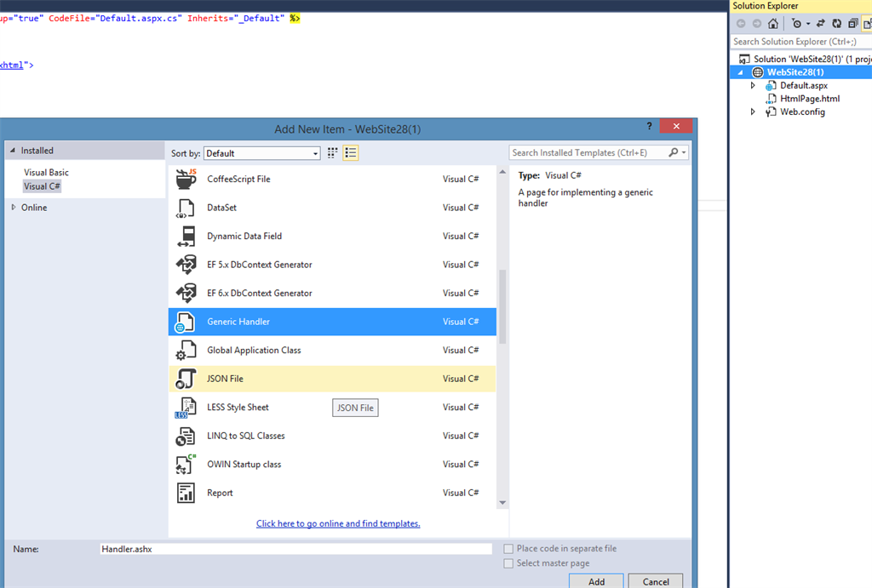Select the Visual C# category
The width and height of the screenshot is (872, 588).
(x=42, y=186)
